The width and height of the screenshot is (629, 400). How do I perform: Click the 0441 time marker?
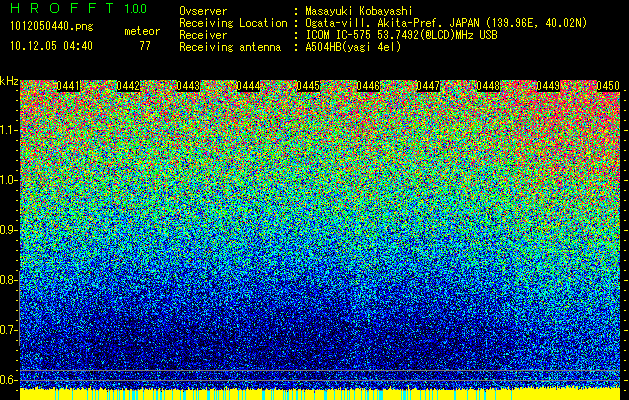(68, 86)
